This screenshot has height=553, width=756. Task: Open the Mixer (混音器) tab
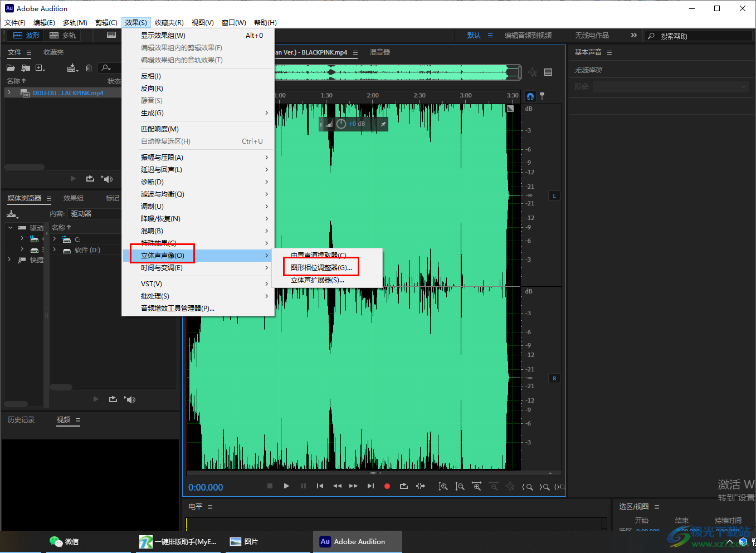[380, 52]
